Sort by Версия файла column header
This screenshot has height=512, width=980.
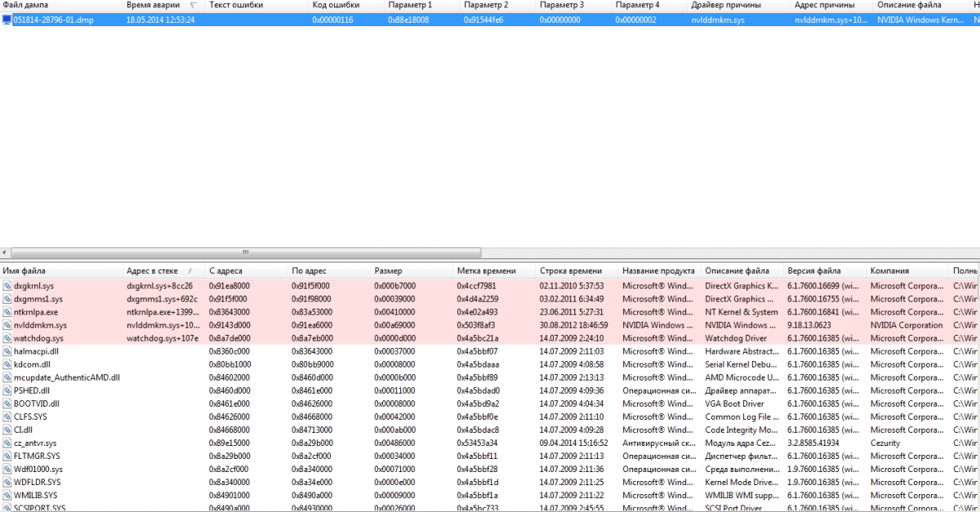point(825,270)
